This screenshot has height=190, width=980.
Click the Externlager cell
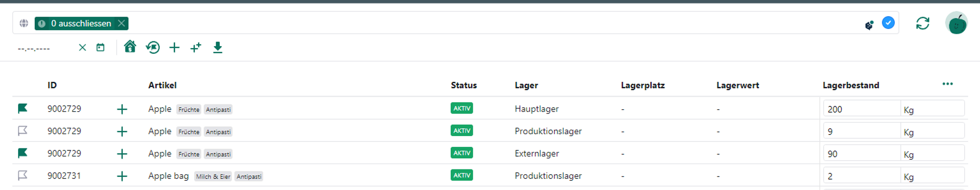(x=537, y=153)
